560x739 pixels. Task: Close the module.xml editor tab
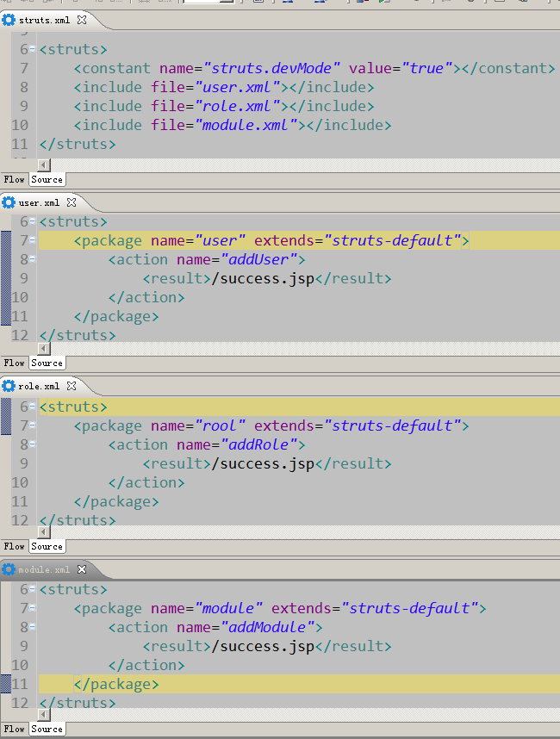[82, 569]
